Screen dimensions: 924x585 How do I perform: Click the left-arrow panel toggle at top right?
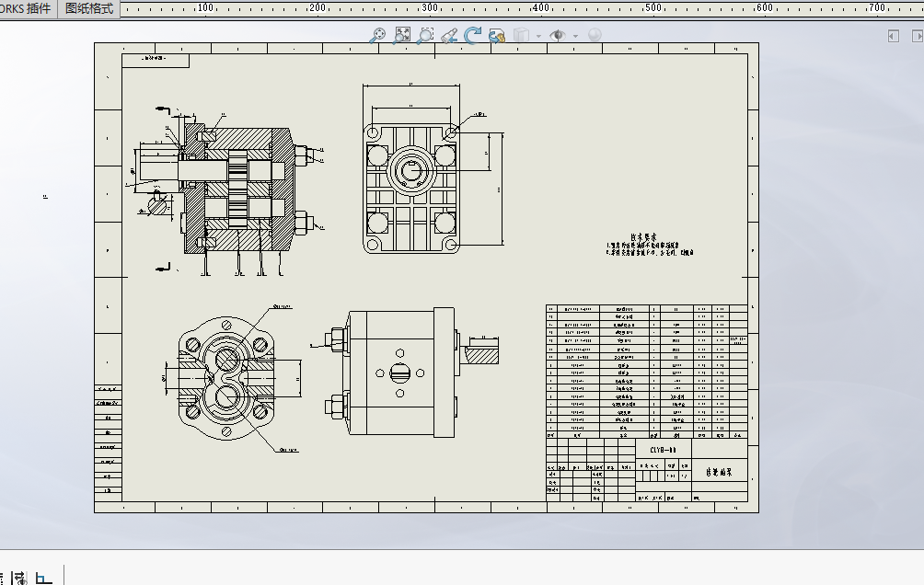(x=894, y=36)
